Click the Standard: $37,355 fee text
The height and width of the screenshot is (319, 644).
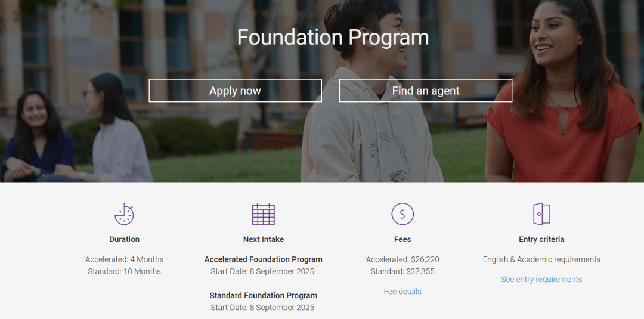coord(402,271)
